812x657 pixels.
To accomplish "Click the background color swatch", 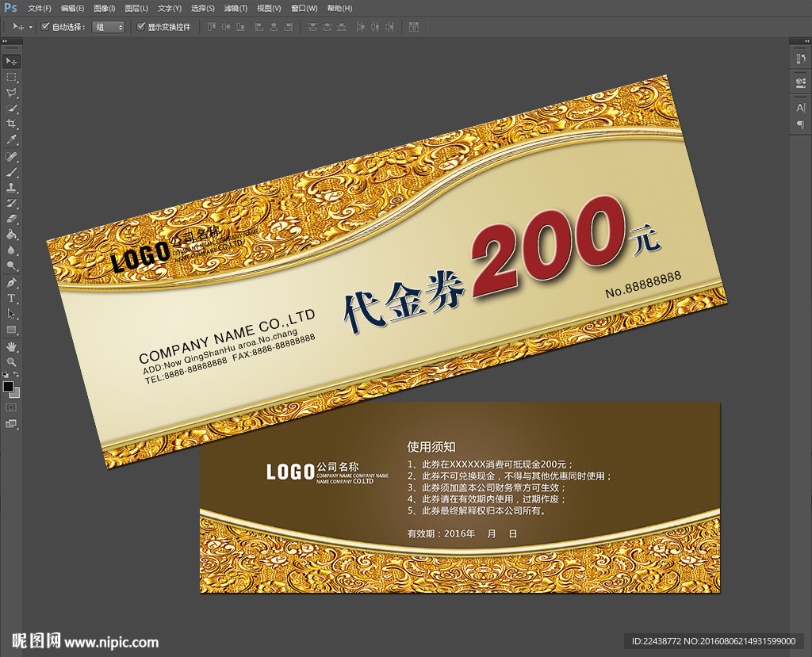I will (16, 393).
